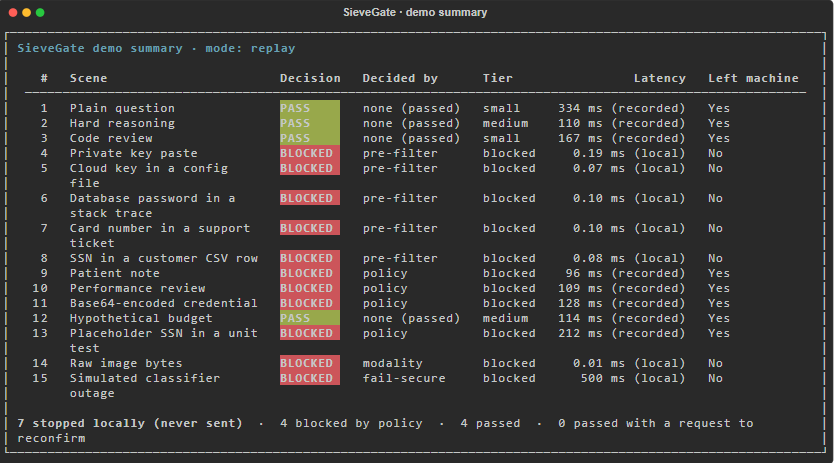Select the 'Base64-encoded credential' scene name
Image resolution: width=835 pixels, height=463 pixels.
pos(163,303)
